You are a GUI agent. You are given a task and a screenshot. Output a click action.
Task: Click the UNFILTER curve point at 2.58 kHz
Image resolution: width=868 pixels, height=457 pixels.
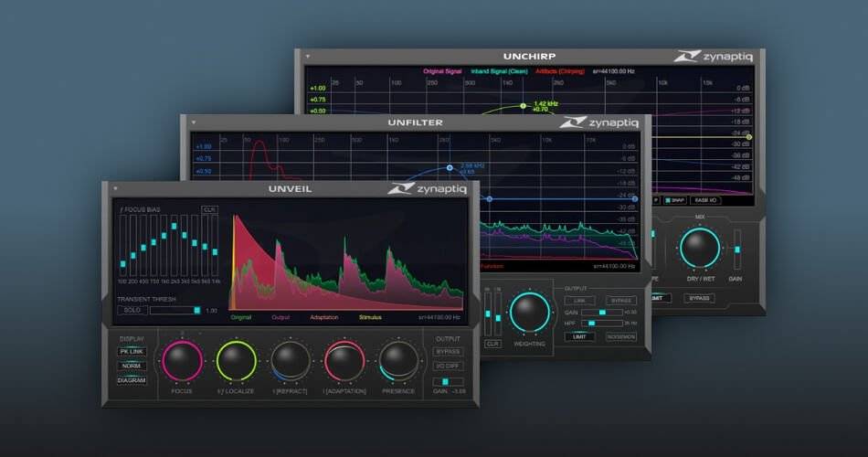click(450, 167)
